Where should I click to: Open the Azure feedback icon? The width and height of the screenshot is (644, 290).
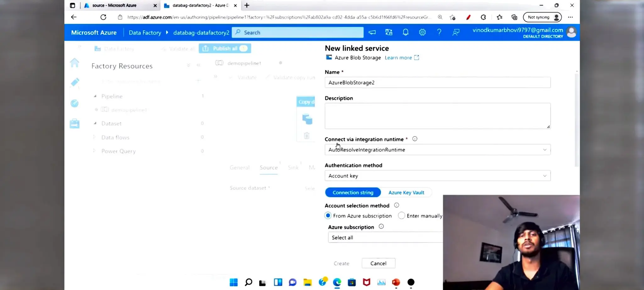(x=456, y=32)
